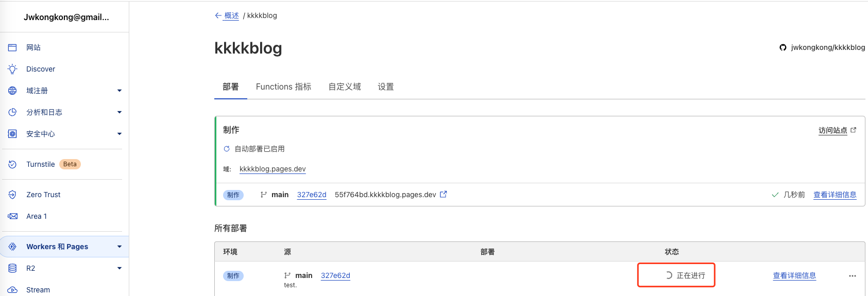
Task: Click the back arrow beside 概述
Action: tap(218, 15)
